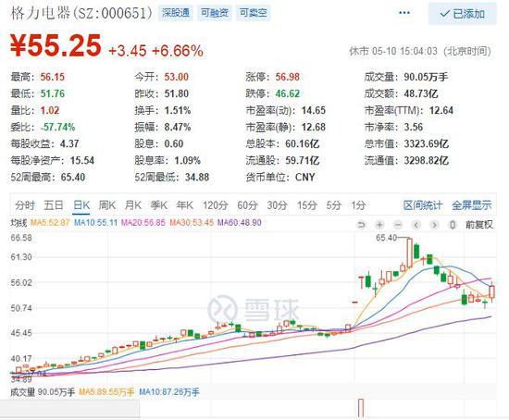The width and height of the screenshot is (509, 420).
Task: Click the 今开 value 53.00
Action: point(176,78)
